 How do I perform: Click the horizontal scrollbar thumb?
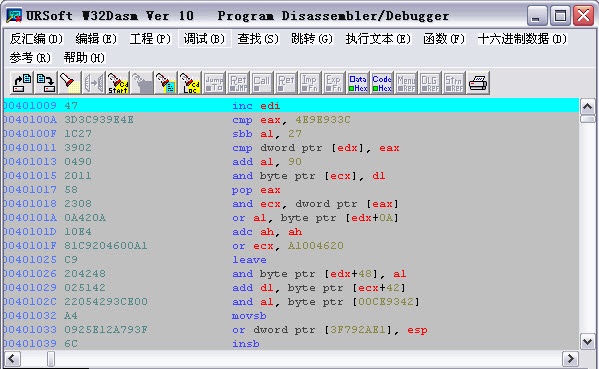(x=51, y=359)
